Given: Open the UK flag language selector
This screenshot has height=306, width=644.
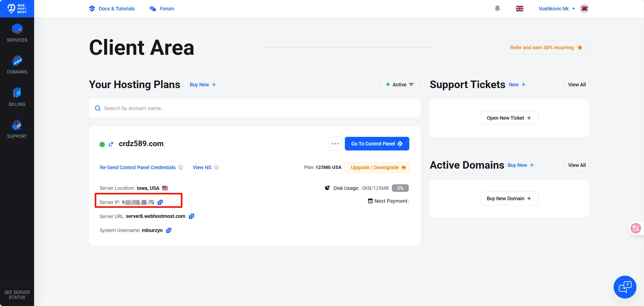Looking at the screenshot, I should [x=519, y=9].
